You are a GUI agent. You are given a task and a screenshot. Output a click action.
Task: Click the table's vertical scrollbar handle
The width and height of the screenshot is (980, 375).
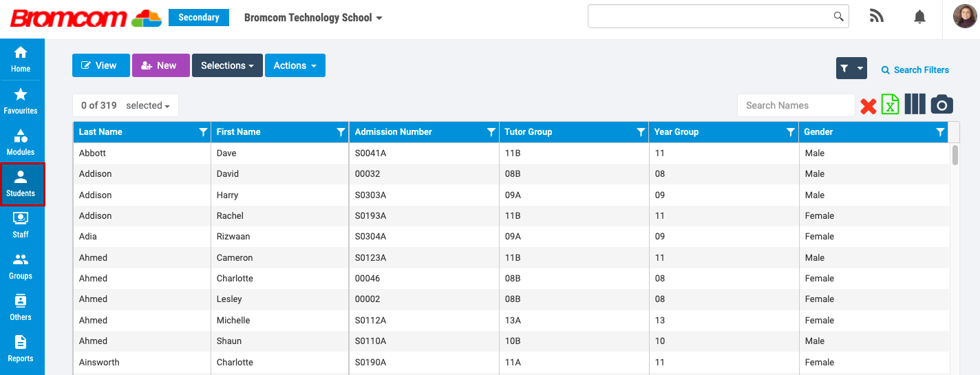955,155
